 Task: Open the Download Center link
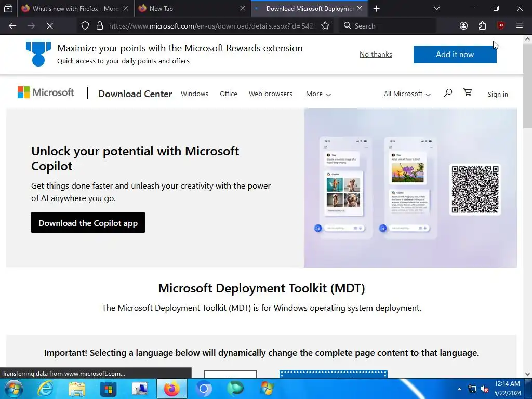[x=135, y=94]
